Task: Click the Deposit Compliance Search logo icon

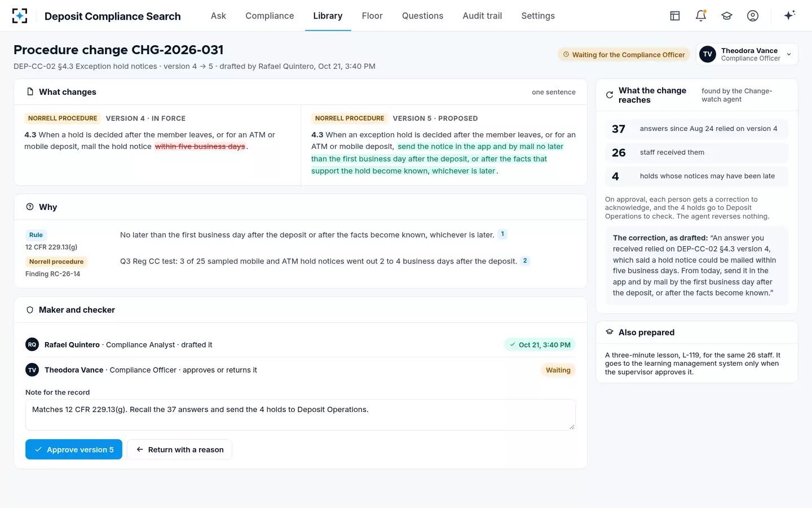Action: 20,16
